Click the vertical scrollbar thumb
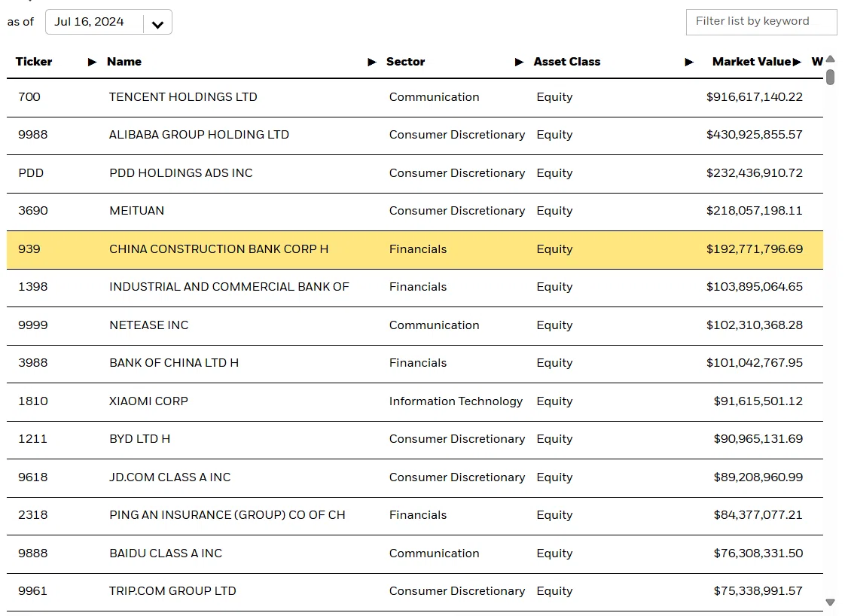The width and height of the screenshot is (845, 616). [x=831, y=77]
